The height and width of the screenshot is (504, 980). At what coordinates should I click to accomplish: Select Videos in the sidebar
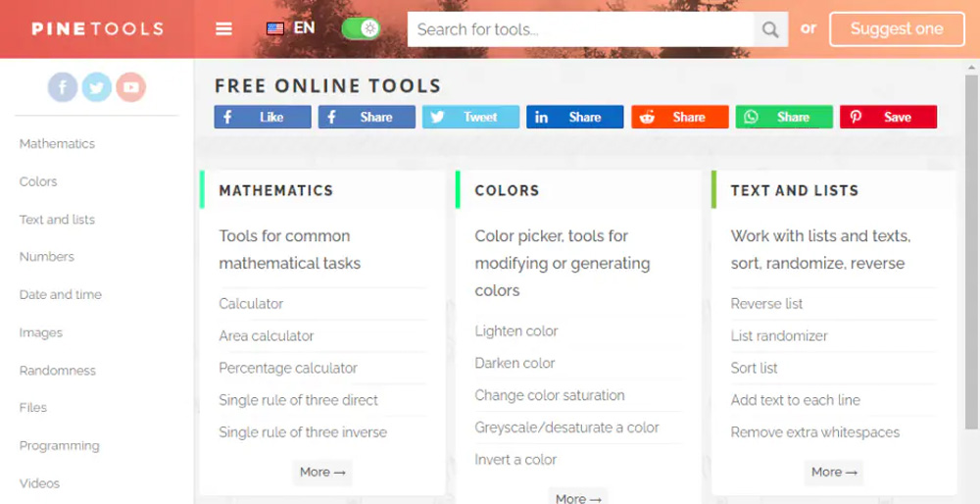39,483
